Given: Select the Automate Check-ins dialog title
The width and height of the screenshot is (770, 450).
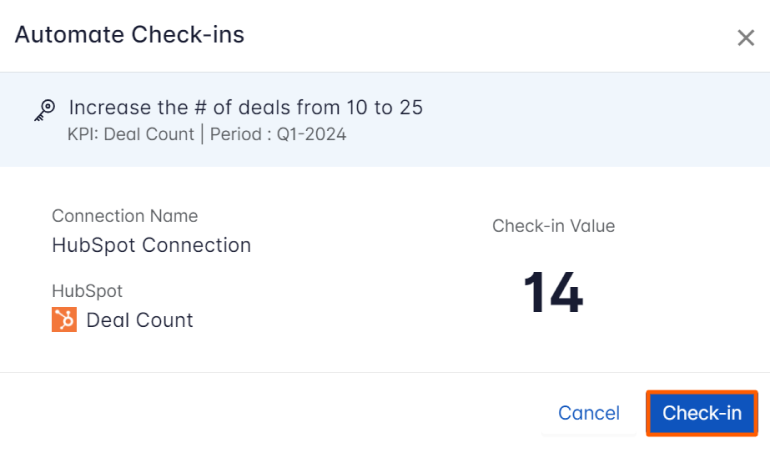Looking at the screenshot, I should pyautogui.click(x=130, y=34).
